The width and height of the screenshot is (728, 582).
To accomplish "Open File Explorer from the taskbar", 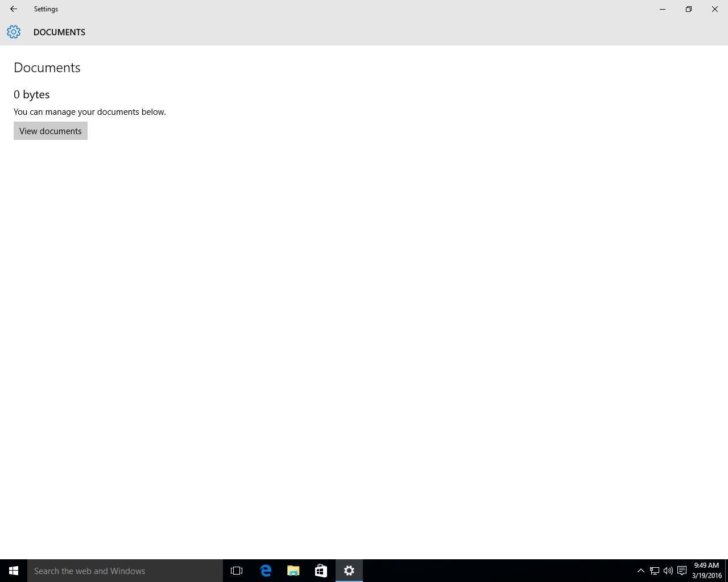I will (x=293, y=571).
